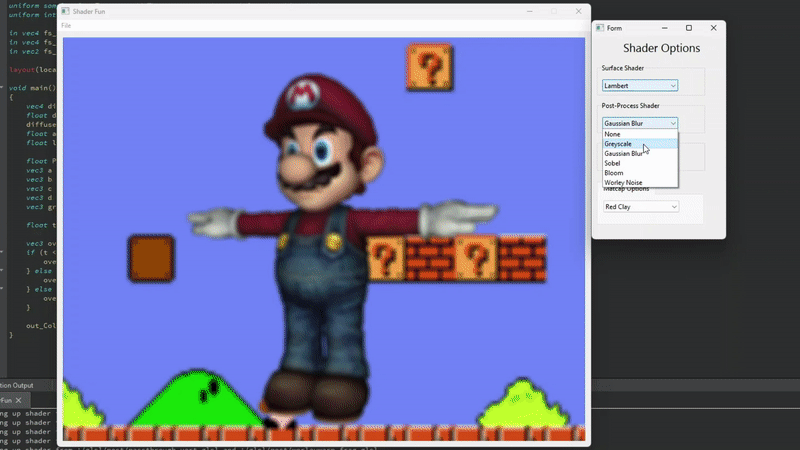This screenshot has height=450, width=800.
Task: Collapse the Gaussian Blur post-process combo box
Action: click(x=640, y=123)
